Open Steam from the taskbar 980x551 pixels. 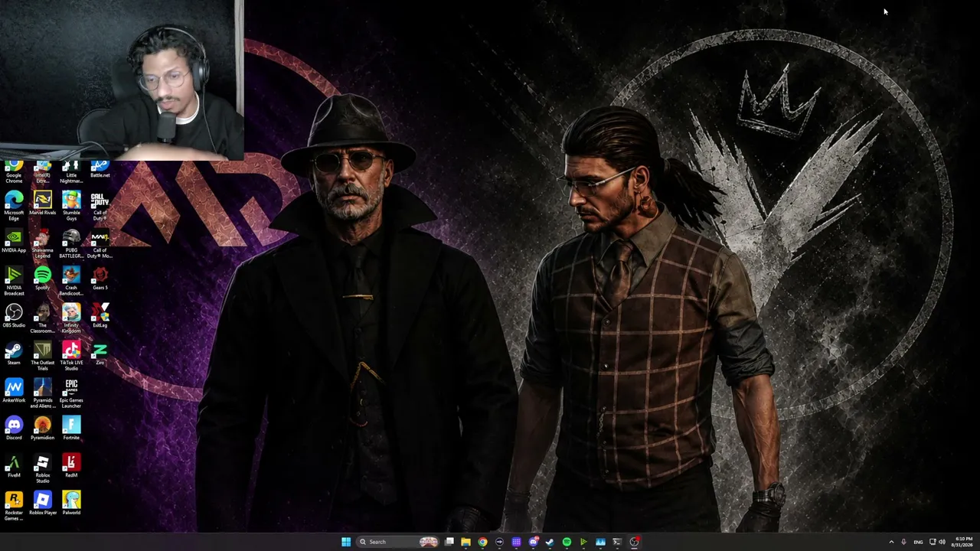pyautogui.click(x=550, y=542)
